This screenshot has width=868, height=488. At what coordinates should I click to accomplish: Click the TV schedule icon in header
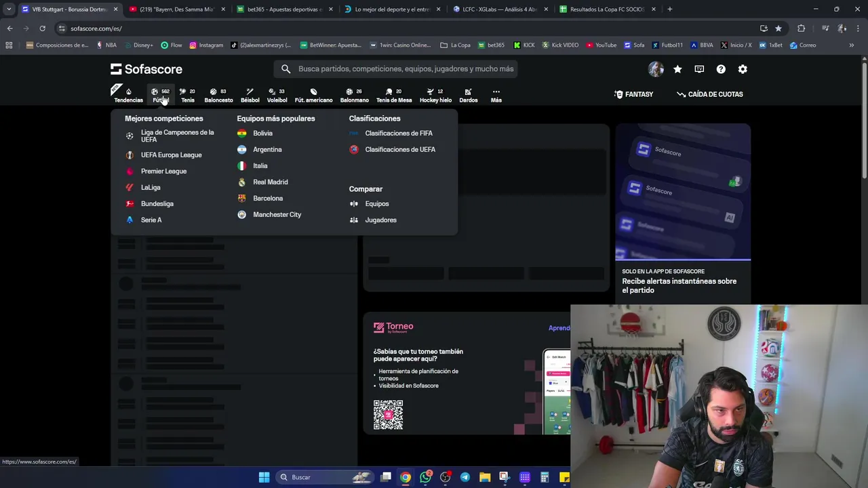coord(699,69)
